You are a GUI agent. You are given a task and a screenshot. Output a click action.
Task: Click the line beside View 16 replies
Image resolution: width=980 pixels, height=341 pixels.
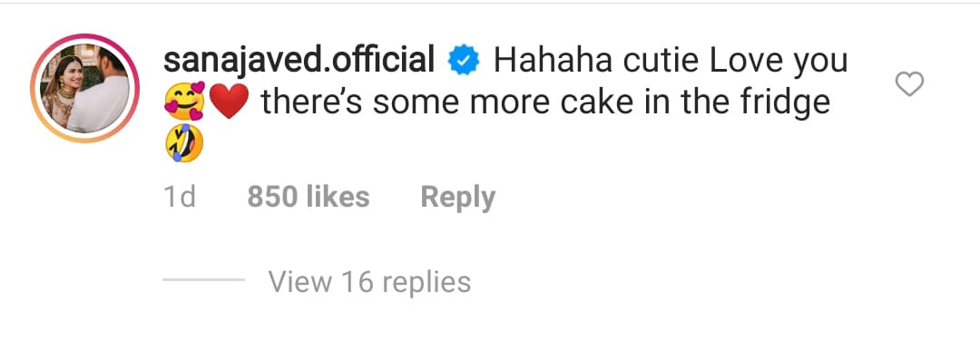pyautogui.click(x=203, y=280)
